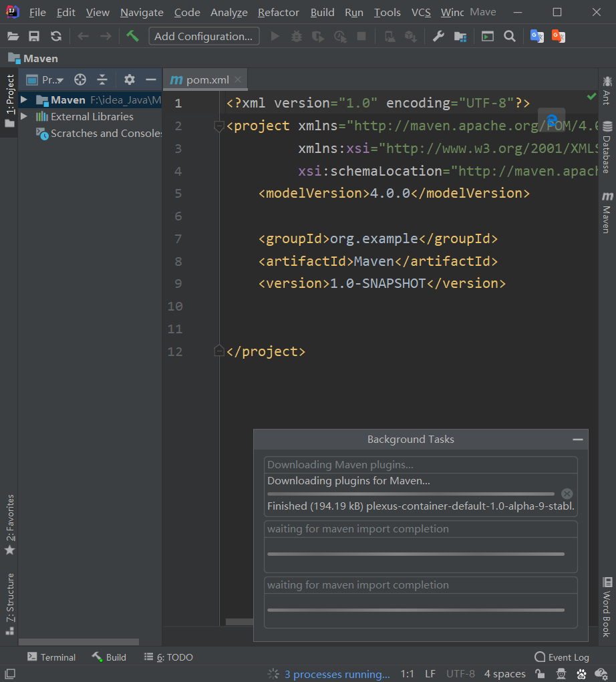Viewport: 616px width, 682px height.
Task: Click the Maven breadcrumb in navigation bar
Action: click(x=33, y=58)
